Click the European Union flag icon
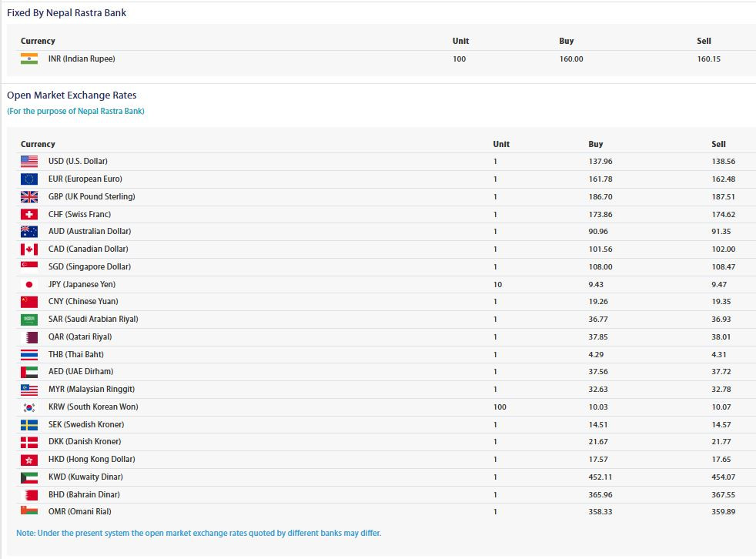Viewport: 756px width, 559px height. pos(29,179)
